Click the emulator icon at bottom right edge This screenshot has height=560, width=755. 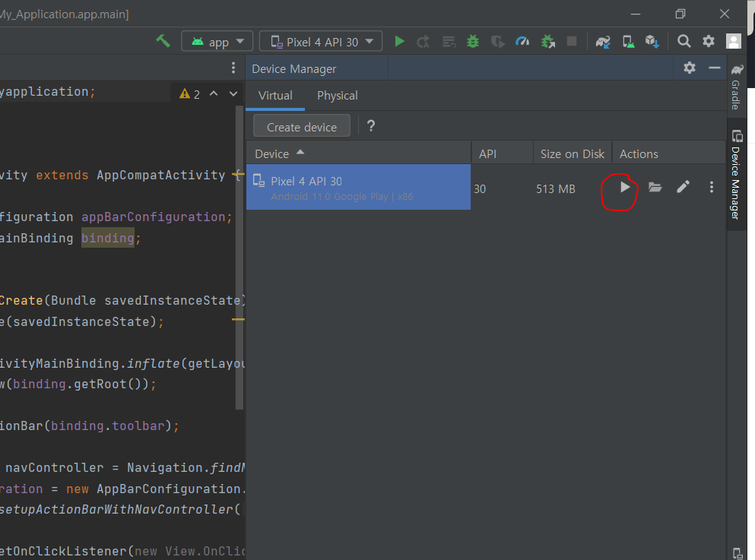tap(738, 554)
